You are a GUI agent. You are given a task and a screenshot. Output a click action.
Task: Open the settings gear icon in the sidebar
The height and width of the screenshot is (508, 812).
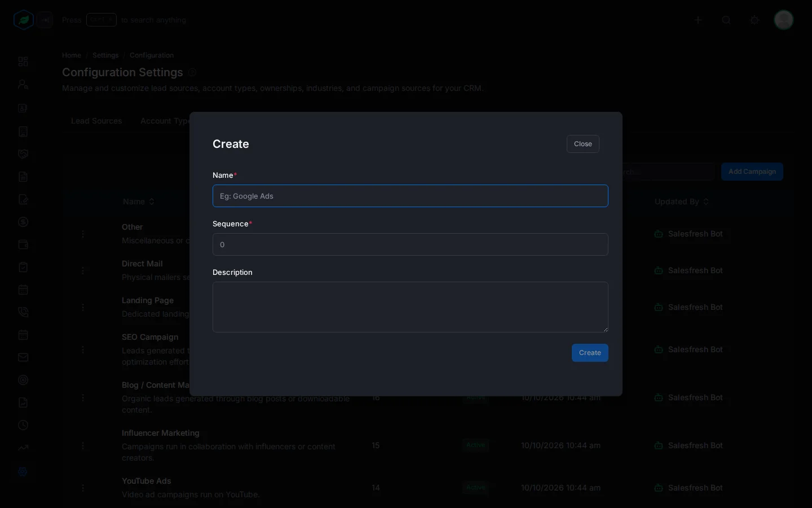click(x=23, y=471)
